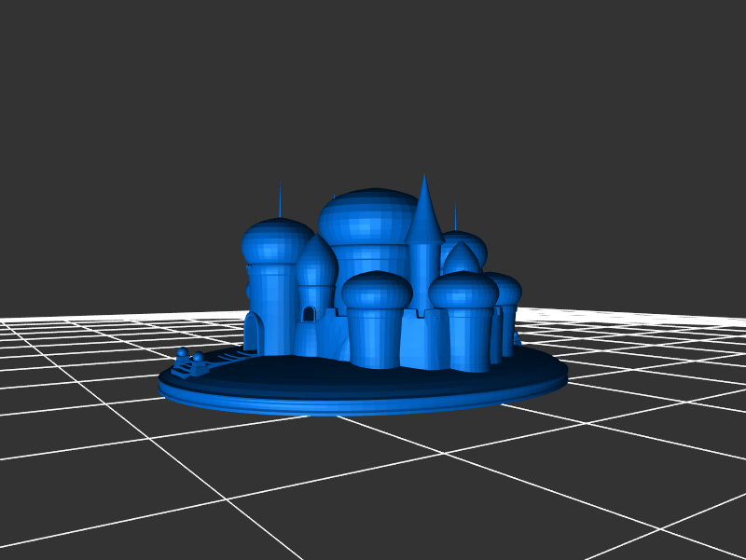Click the largest central dome of the castle

(366, 217)
